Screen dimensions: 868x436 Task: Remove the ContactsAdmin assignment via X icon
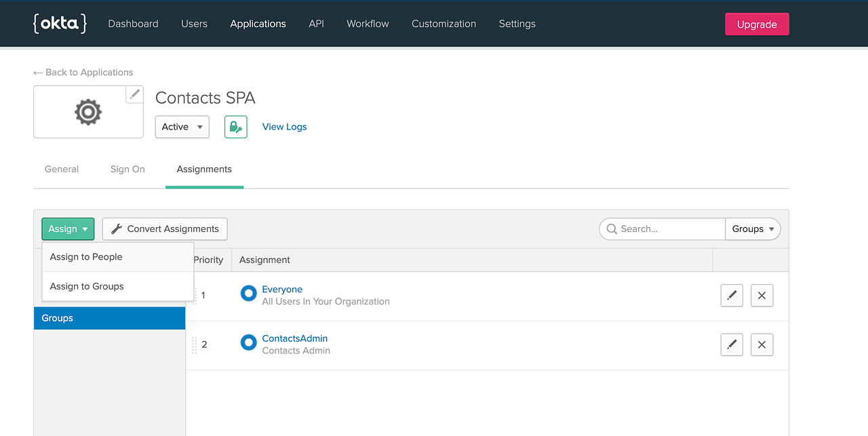(762, 344)
